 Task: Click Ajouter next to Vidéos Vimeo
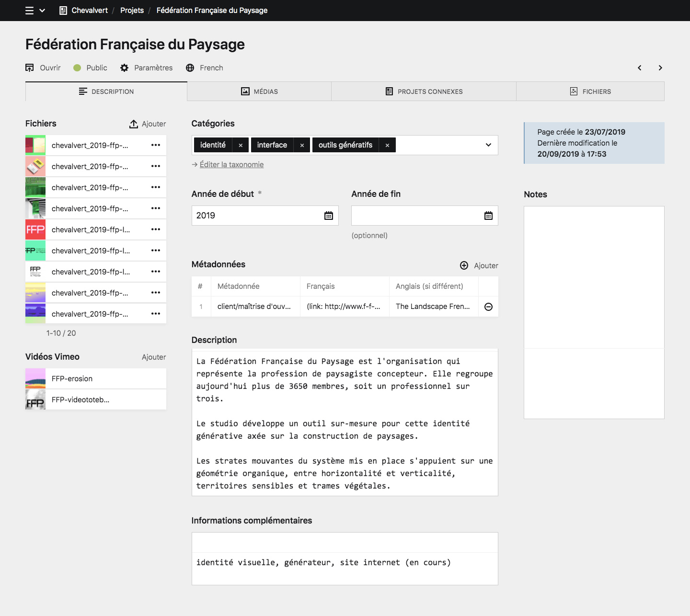coord(153,357)
